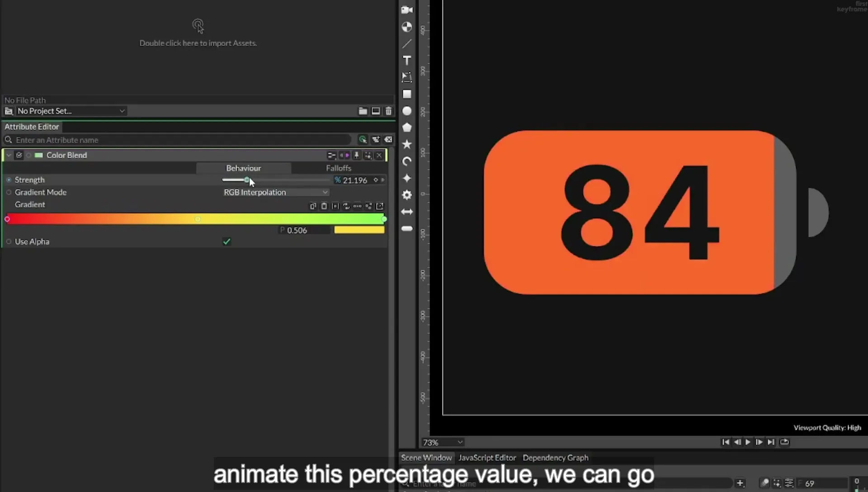This screenshot has height=492, width=868.
Task: Select the Pill shape tool
Action: click(x=407, y=229)
